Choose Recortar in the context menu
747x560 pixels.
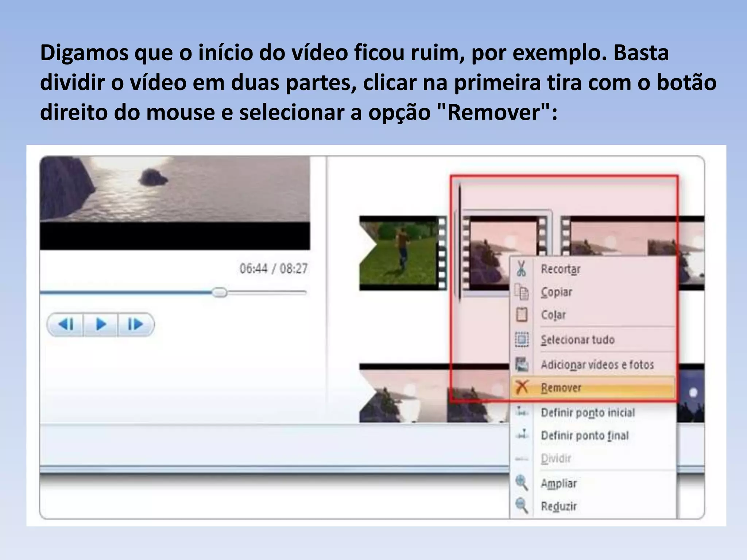pyautogui.click(x=593, y=269)
